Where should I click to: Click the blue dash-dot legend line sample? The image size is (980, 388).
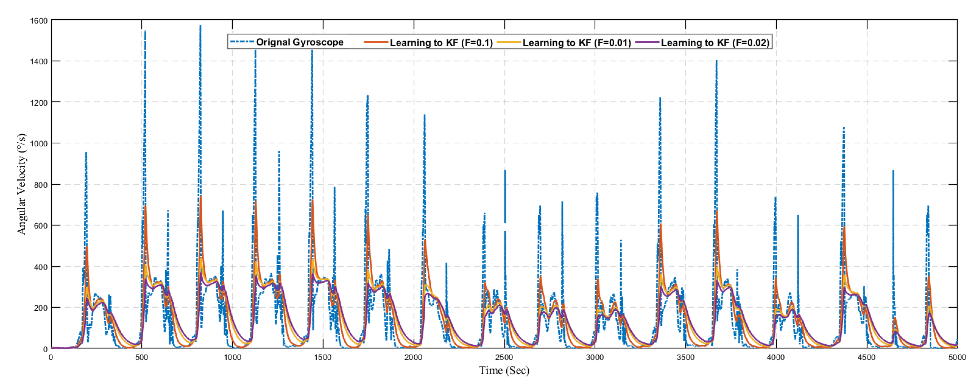coord(242,42)
